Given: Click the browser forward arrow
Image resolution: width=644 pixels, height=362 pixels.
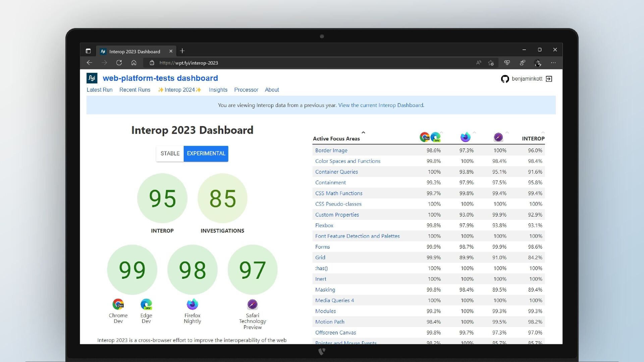Looking at the screenshot, I should point(104,63).
